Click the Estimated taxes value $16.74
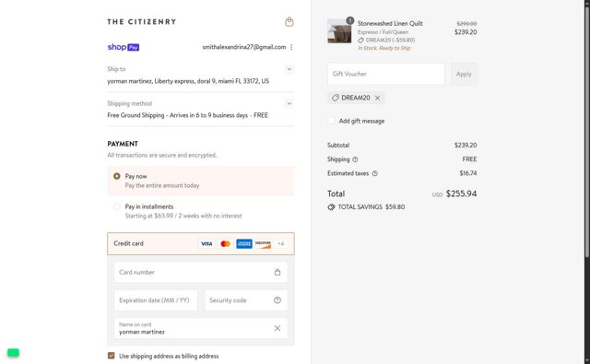 click(x=468, y=173)
